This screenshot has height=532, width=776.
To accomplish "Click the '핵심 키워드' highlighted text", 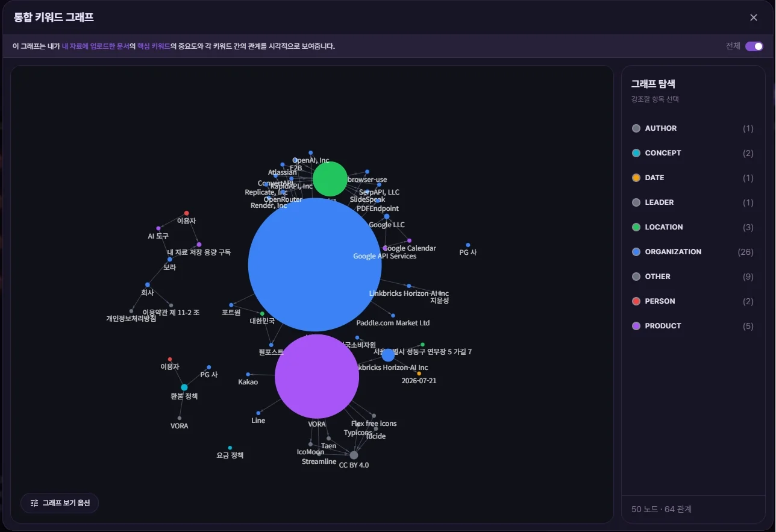I will click(x=154, y=46).
